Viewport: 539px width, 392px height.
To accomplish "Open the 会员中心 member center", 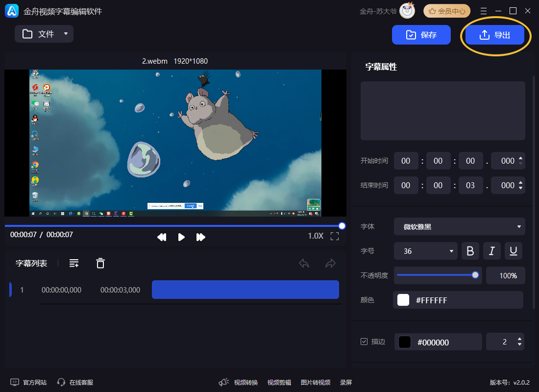I will (x=447, y=11).
